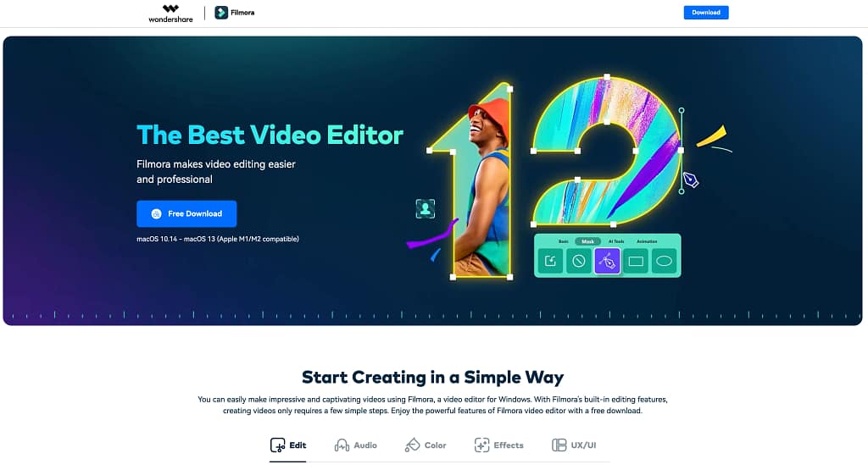The image size is (868, 470).
Task: Open the Effects feature tab
Action: tap(499, 445)
